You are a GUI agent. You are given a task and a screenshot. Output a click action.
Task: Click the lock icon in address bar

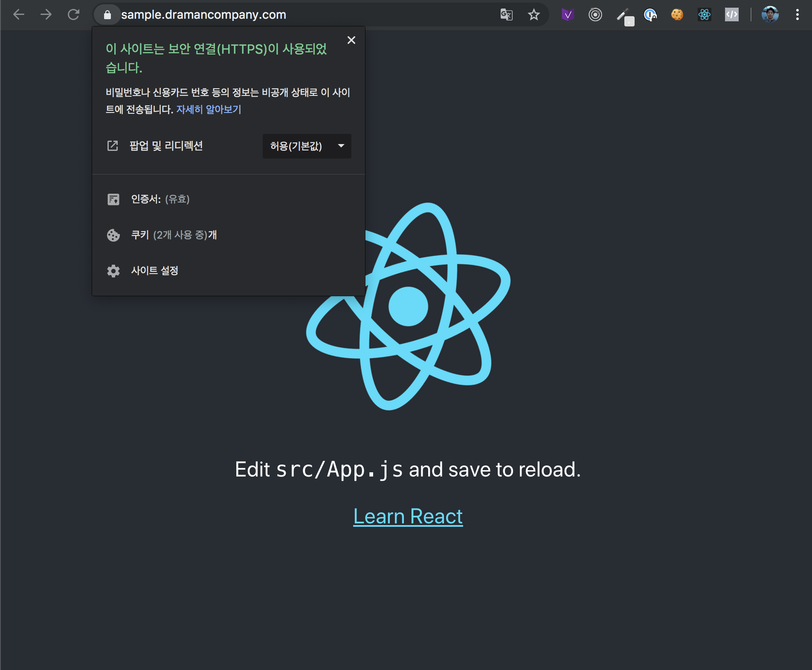107,14
